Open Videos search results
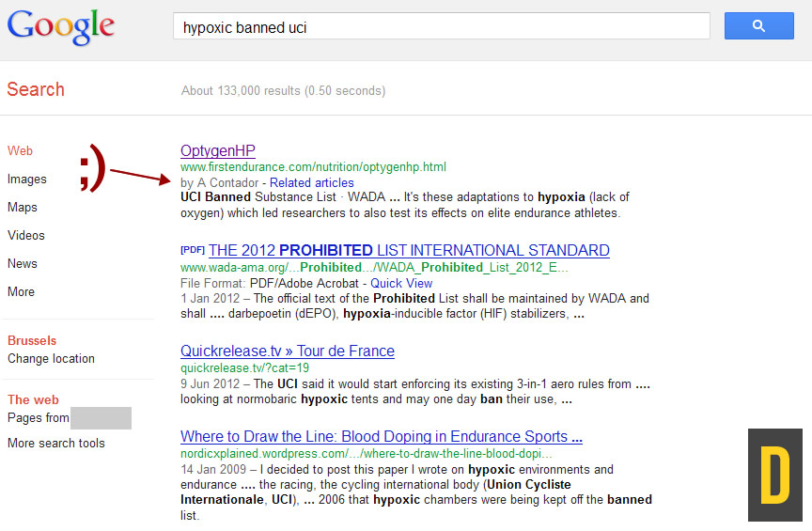This screenshot has height=531, width=812. click(x=26, y=235)
